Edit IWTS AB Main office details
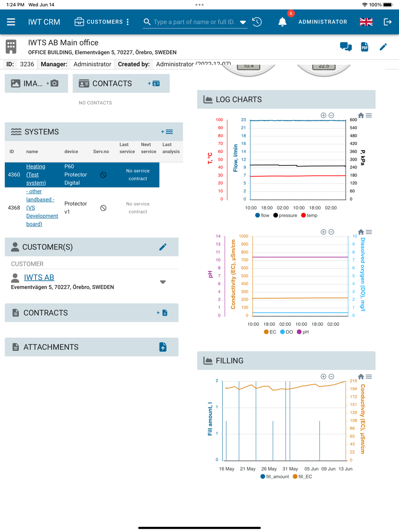Screen dimensions: 399x532 coord(383,47)
